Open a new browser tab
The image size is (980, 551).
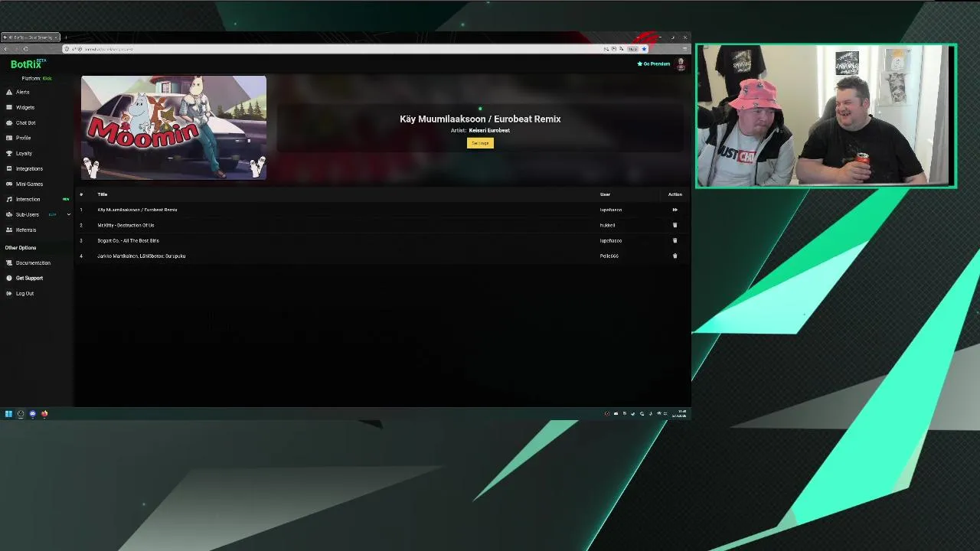point(66,37)
